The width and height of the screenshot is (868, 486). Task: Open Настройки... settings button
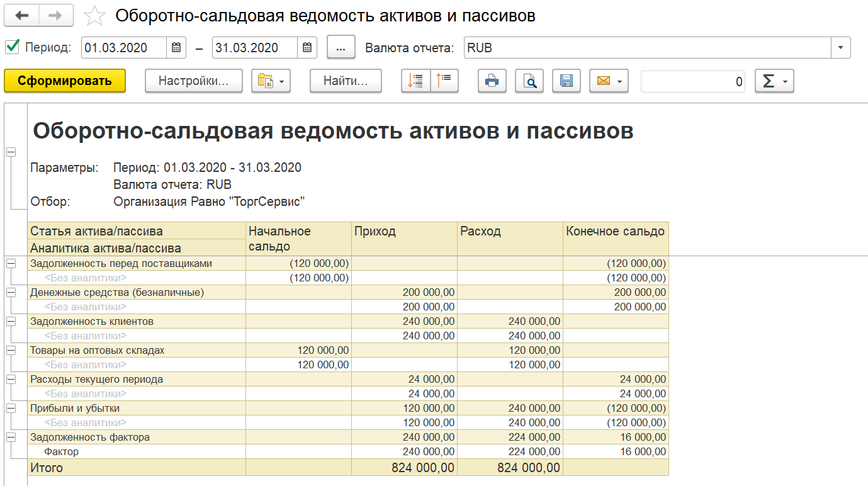tap(194, 81)
